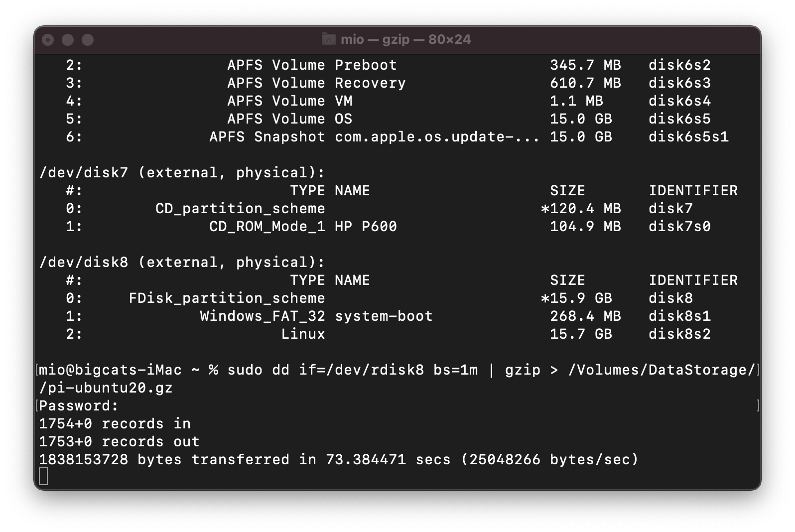Click the 'disk8s2' identifier text

point(679,334)
